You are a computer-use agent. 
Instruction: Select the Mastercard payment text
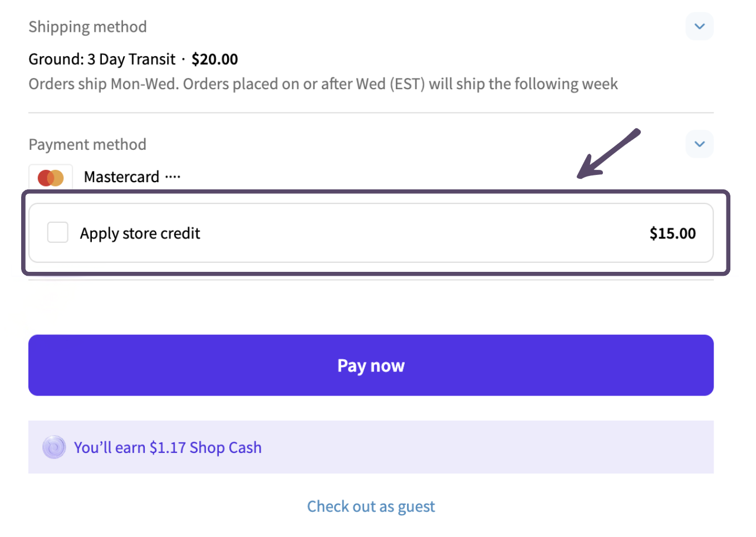pos(121,177)
